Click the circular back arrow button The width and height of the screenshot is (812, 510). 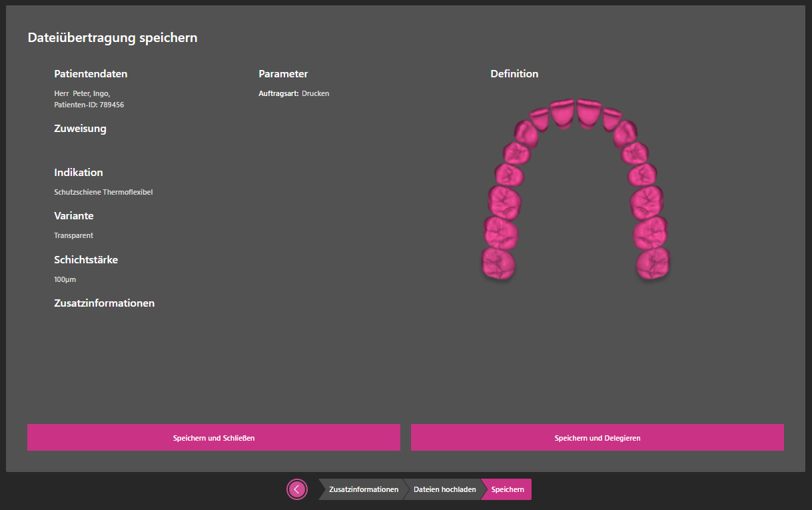pos(296,489)
